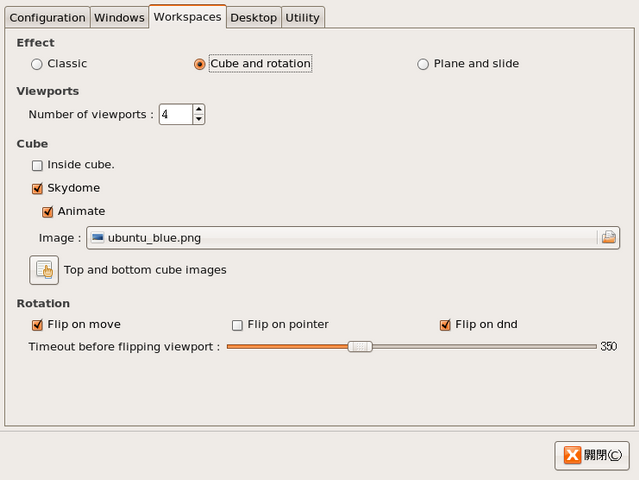Image resolution: width=639 pixels, height=480 pixels.
Task: Open the Windows tab
Action: tap(119, 18)
